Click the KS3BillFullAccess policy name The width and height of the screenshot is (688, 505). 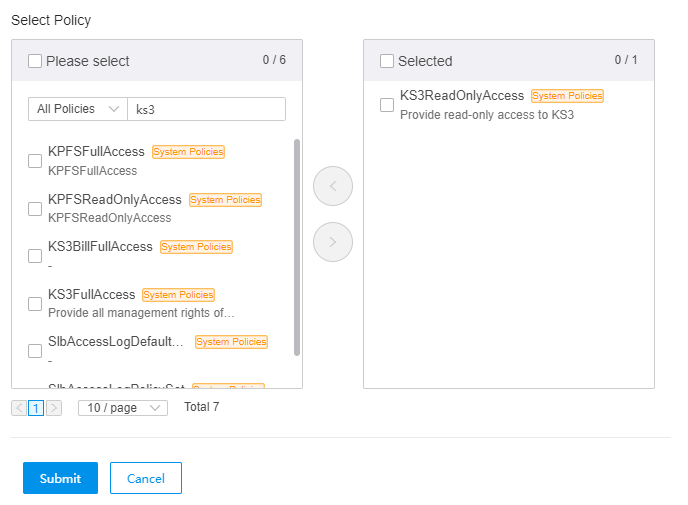coord(100,247)
